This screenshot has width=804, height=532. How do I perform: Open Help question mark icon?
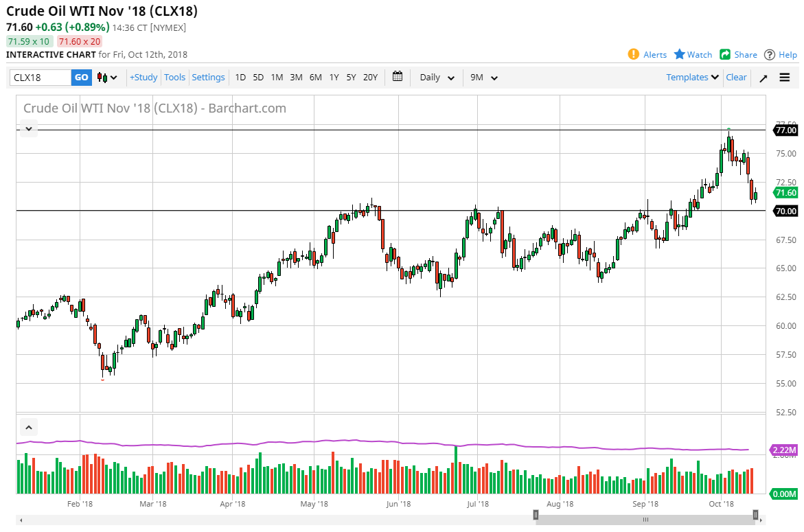tap(770, 54)
